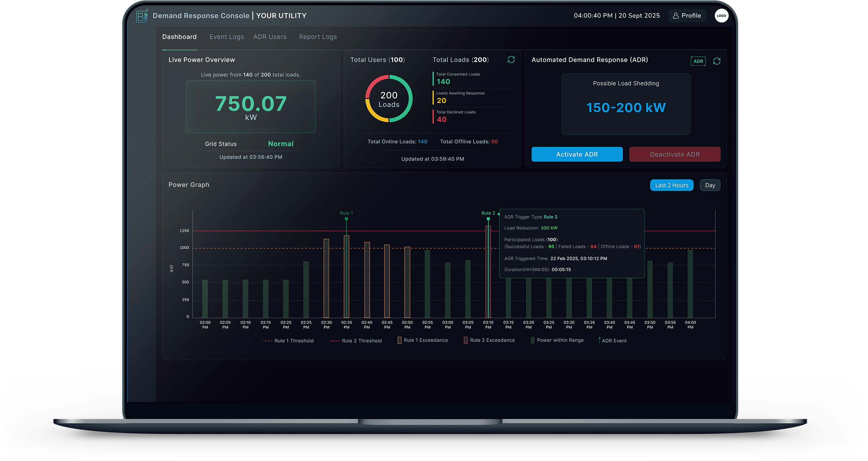Click the Rule 1 Exceedance legend icon
This screenshot has width=868, height=461.
(399, 340)
